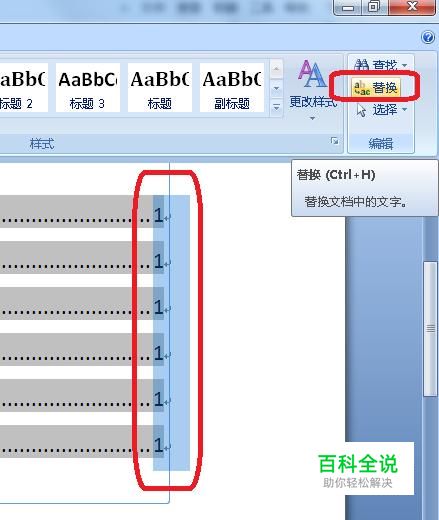Open Word Help question mark icon
Viewport: 439px width, 520px height.
point(428,37)
